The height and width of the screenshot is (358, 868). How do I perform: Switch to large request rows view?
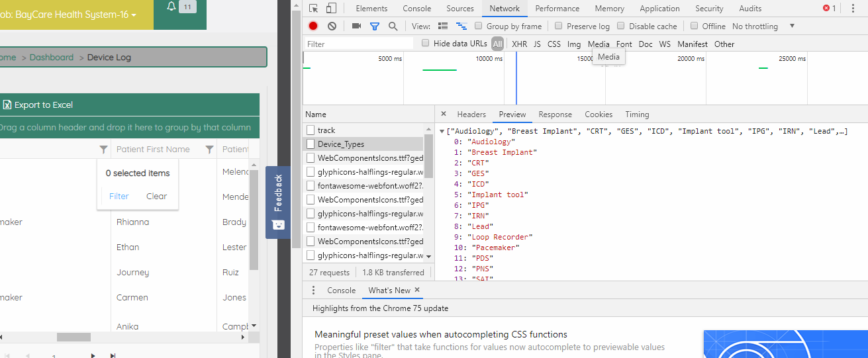pos(443,26)
